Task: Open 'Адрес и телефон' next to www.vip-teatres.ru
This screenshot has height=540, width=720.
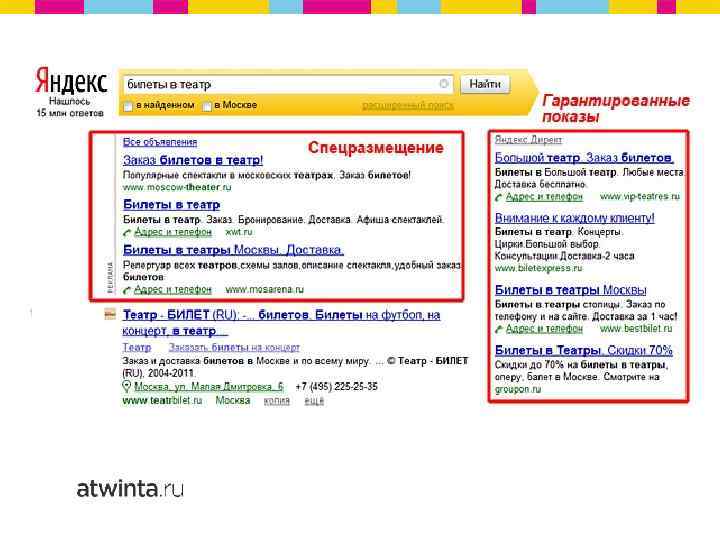Action: [x=544, y=197]
